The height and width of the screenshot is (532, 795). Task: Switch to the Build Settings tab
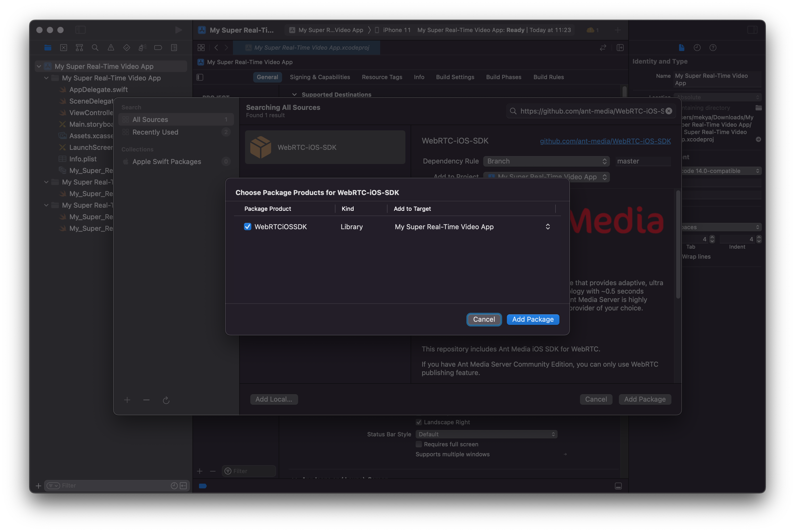(455, 77)
